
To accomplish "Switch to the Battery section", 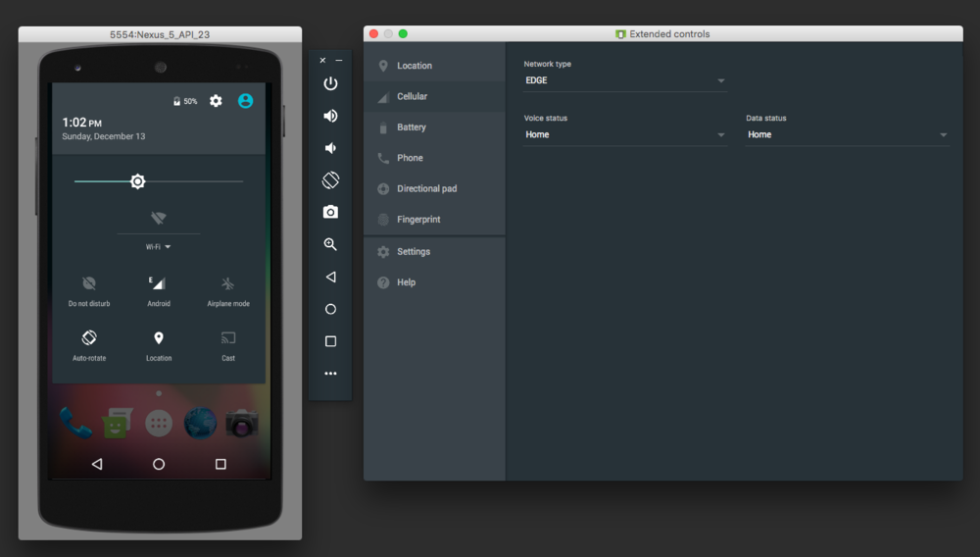I will [411, 127].
